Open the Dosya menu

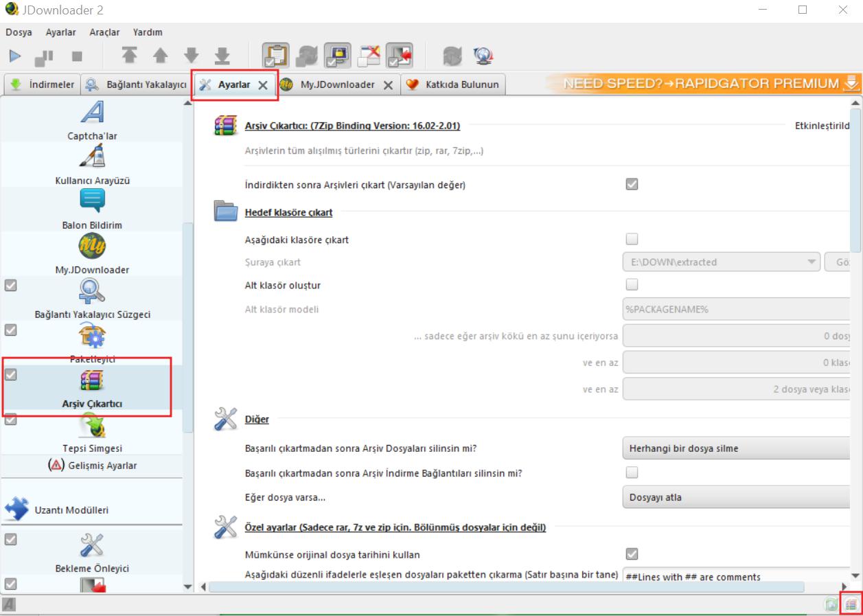click(19, 32)
